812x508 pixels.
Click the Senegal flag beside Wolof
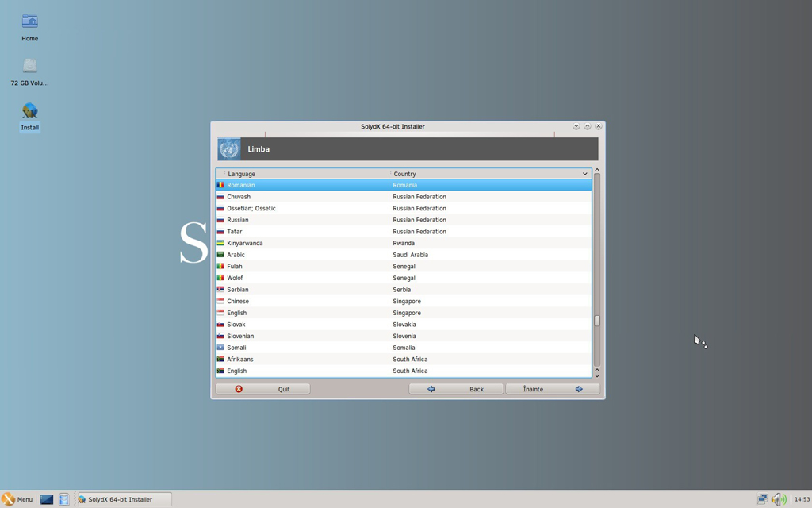220,278
